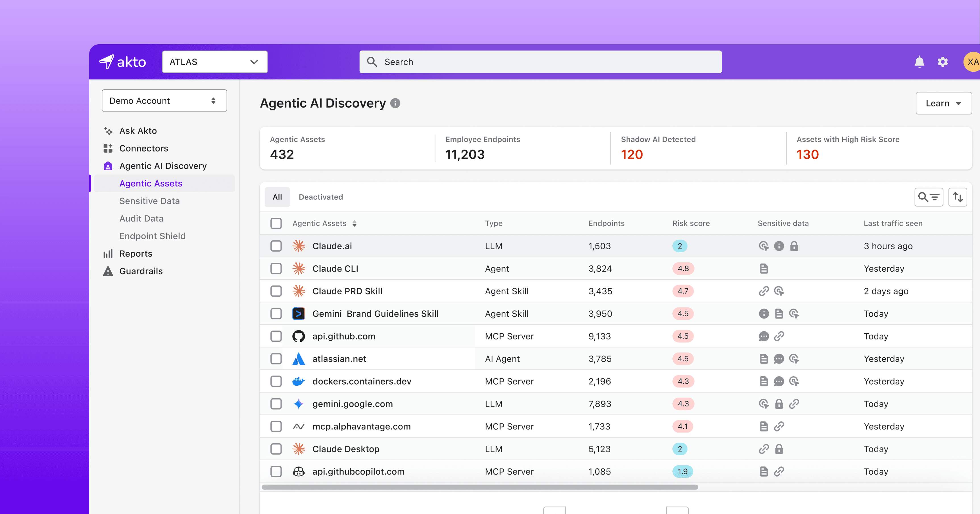This screenshot has width=980, height=514.
Task: Open the XA user avatar
Action: tap(972, 62)
